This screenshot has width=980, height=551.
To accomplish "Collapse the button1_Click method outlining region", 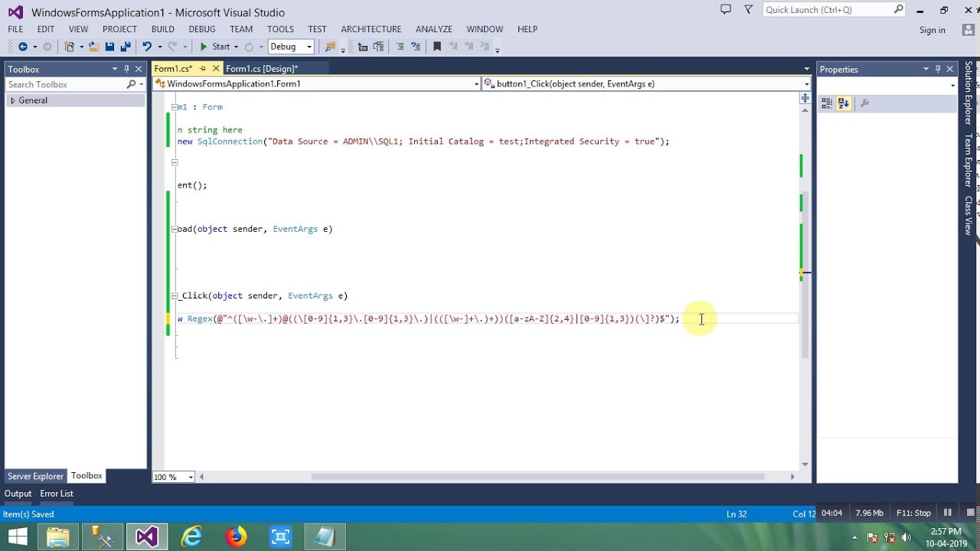I will click(x=175, y=296).
